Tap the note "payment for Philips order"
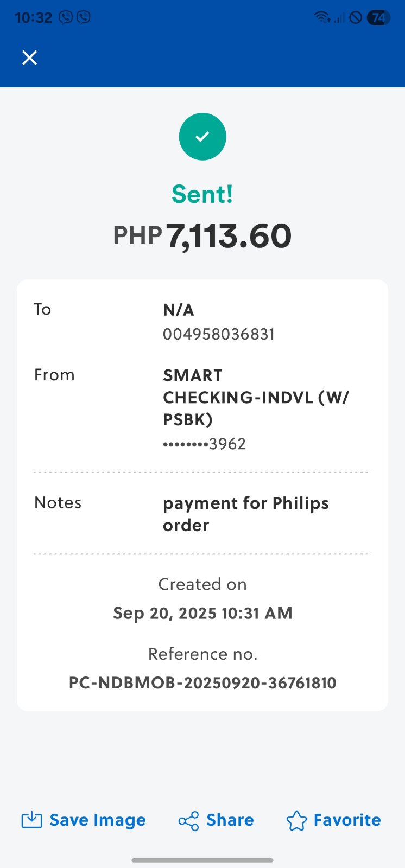405x868 pixels. [x=245, y=514]
